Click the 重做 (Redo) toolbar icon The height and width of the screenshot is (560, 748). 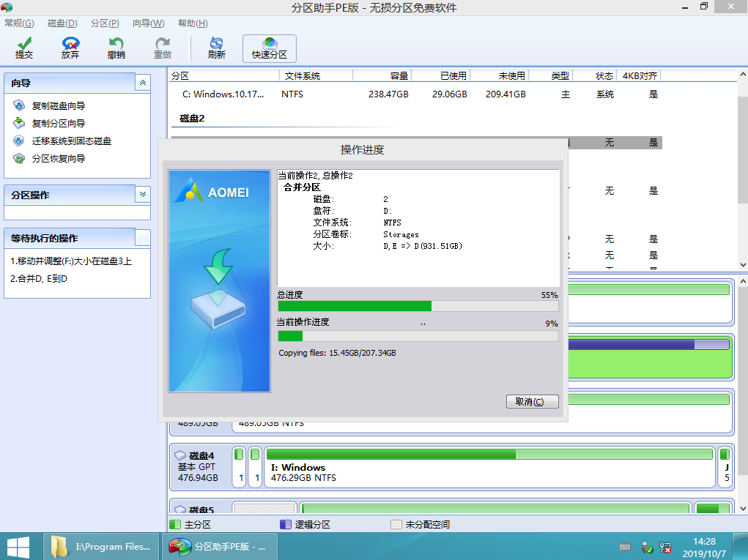(x=162, y=48)
